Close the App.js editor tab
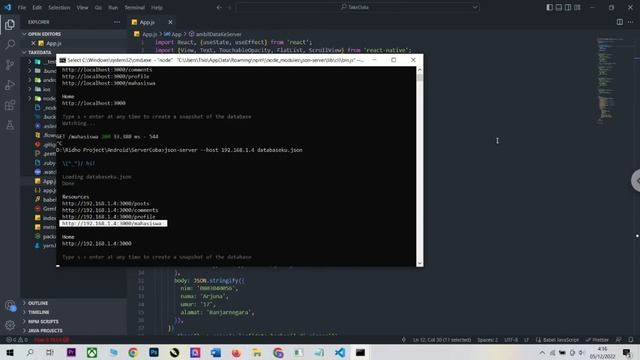This screenshot has width=640, height=360. click(170, 22)
